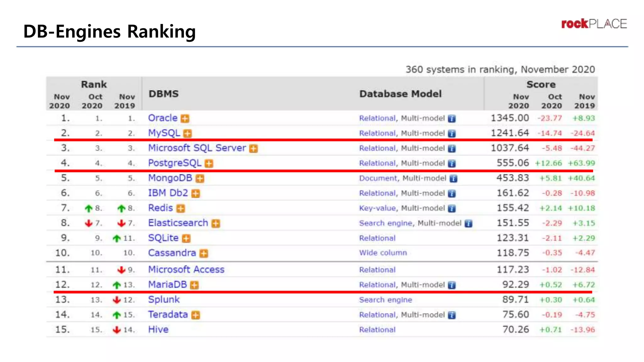The height and width of the screenshot is (362, 644).
Task: Click the '360 systems in ranking, November 2020' text
Action: (500, 69)
